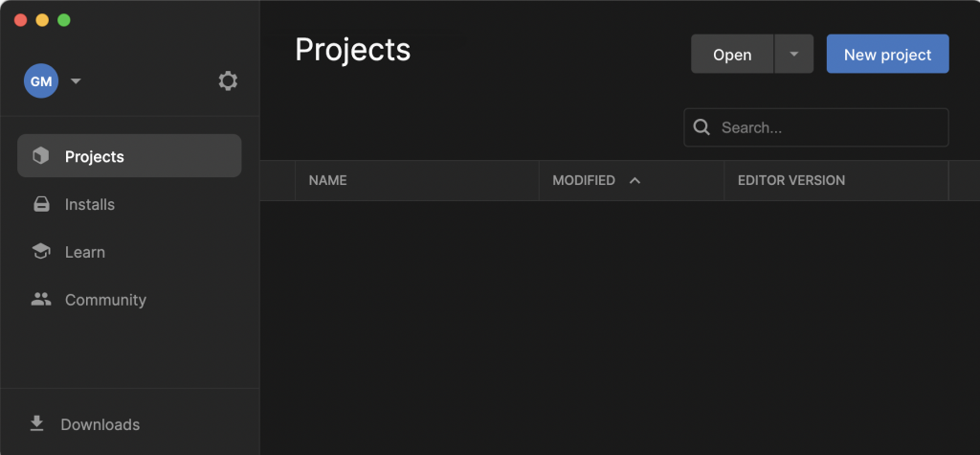
Task: Go to the Learn section label
Action: (85, 252)
